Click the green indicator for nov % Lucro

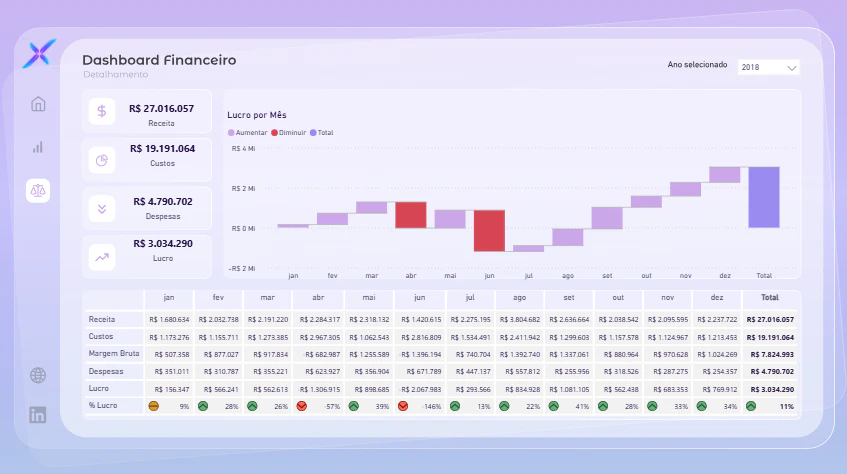[652, 406]
